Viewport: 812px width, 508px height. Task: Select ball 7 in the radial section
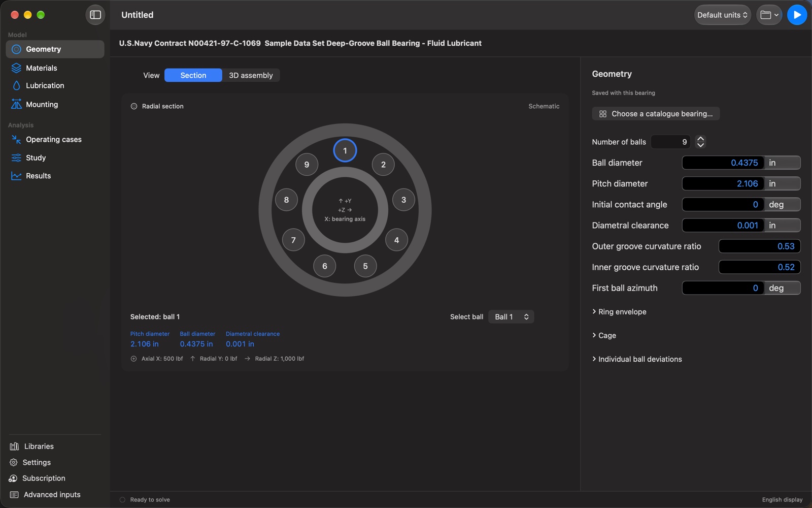point(293,240)
